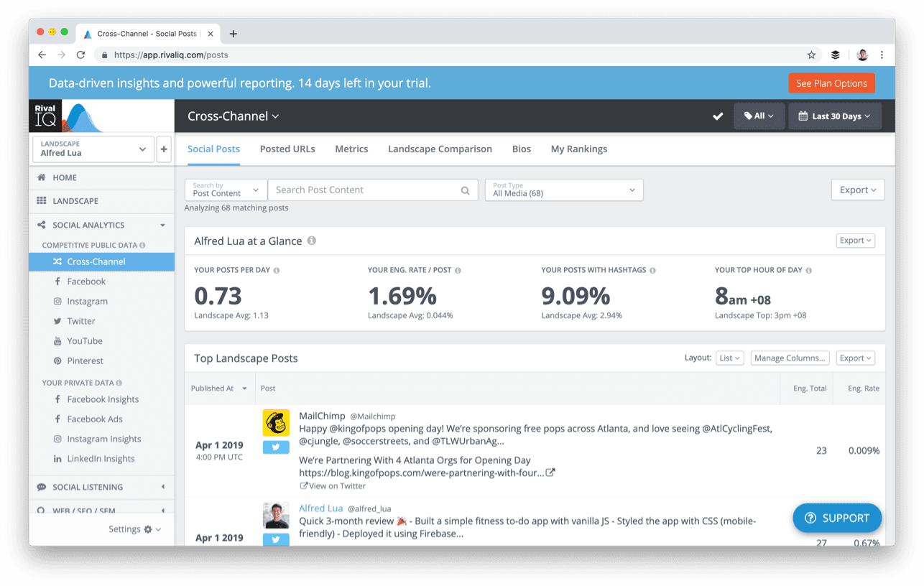
Task: Show info icon for Your Eng. Rate / Post
Action: click(458, 271)
